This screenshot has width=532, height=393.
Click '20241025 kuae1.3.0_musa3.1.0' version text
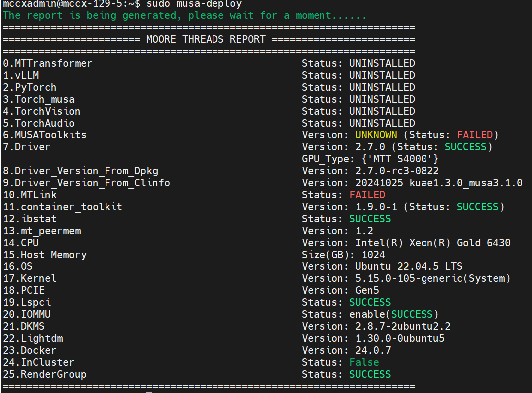tap(439, 183)
